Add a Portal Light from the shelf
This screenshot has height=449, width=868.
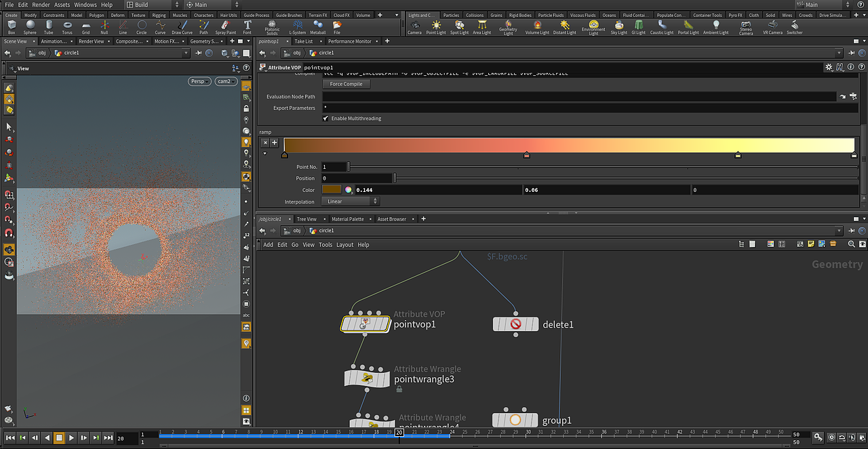point(688,27)
